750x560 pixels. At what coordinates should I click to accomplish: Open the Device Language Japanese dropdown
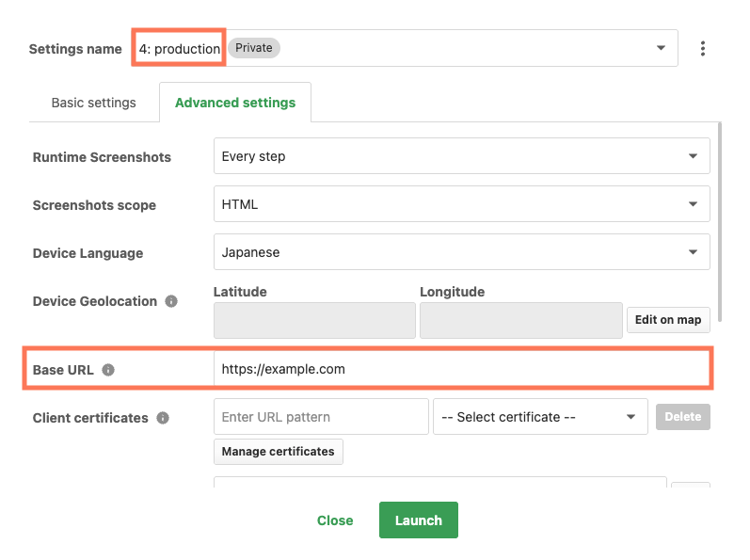[x=462, y=252]
